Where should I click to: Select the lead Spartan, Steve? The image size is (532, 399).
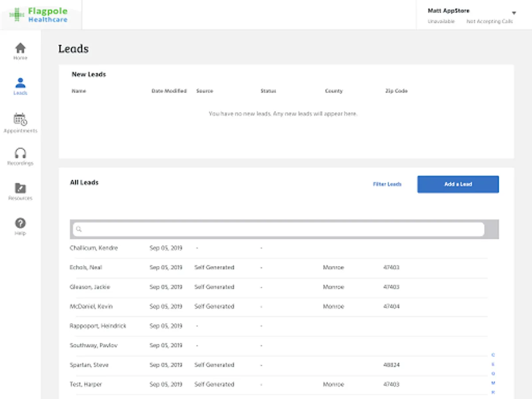[x=89, y=365]
